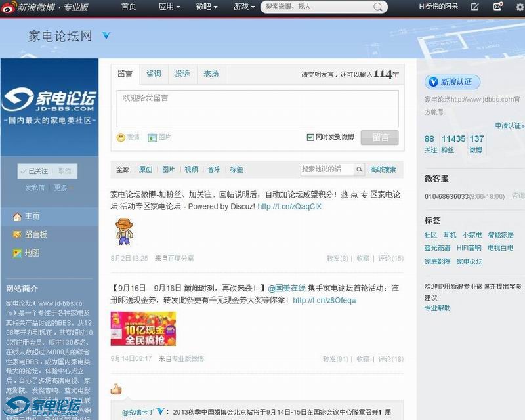Click the 地图 map icon in sidebar
The height and width of the screenshot is (420, 525).
tap(18, 253)
